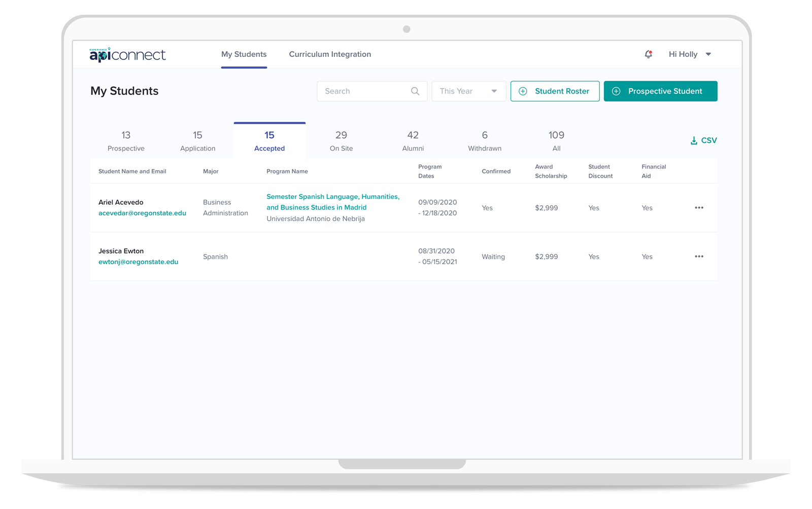
Task: Click the Spanish major cell
Action: (x=215, y=257)
